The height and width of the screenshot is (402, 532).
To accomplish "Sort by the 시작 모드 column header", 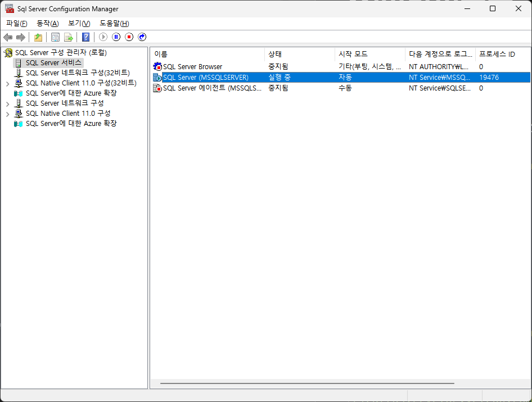I will (370, 54).
